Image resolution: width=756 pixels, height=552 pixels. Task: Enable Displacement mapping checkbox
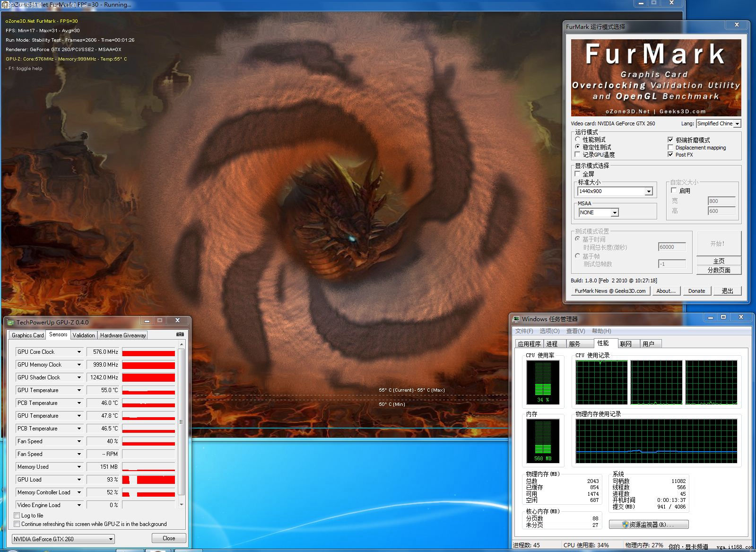coord(670,147)
